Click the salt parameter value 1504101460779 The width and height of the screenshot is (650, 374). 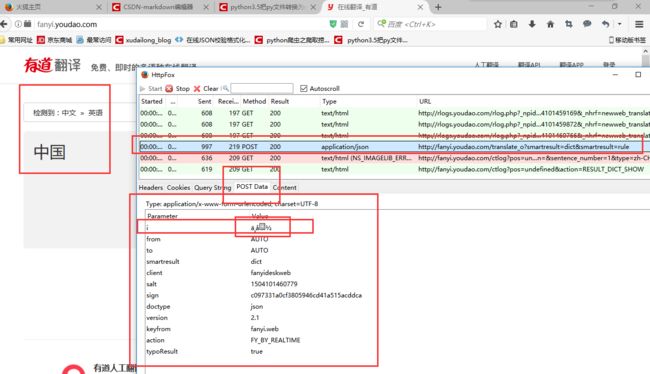point(274,284)
